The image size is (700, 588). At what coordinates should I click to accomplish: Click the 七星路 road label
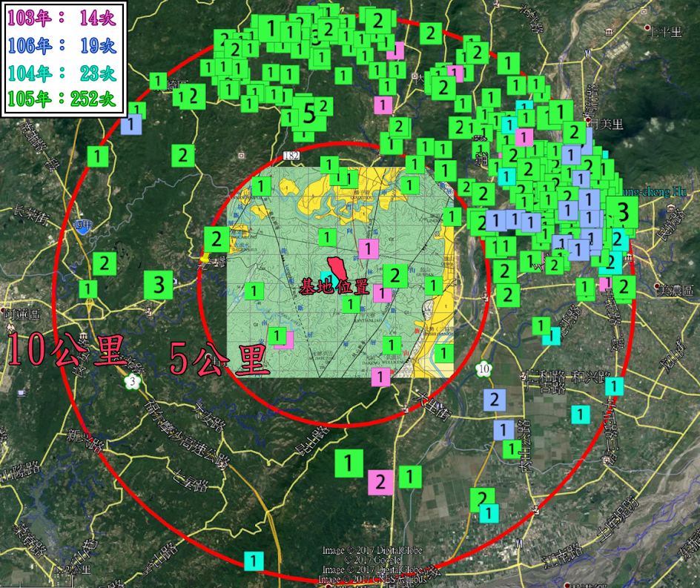[x=191, y=480]
